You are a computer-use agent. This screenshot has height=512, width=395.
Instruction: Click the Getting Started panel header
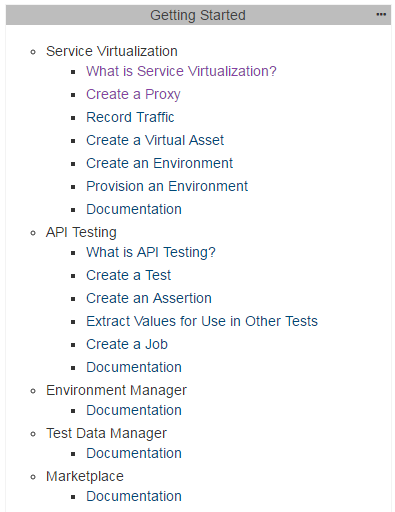click(x=198, y=15)
